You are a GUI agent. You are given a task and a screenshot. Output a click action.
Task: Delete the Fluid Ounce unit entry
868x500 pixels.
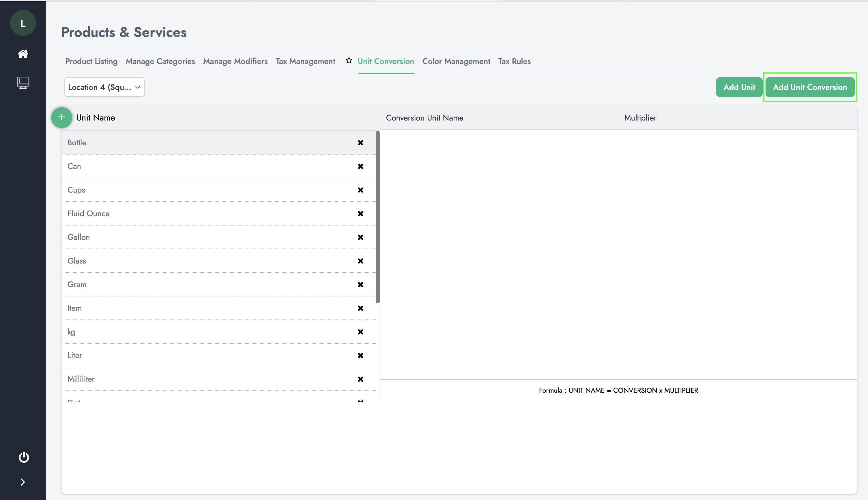click(361, 213)
